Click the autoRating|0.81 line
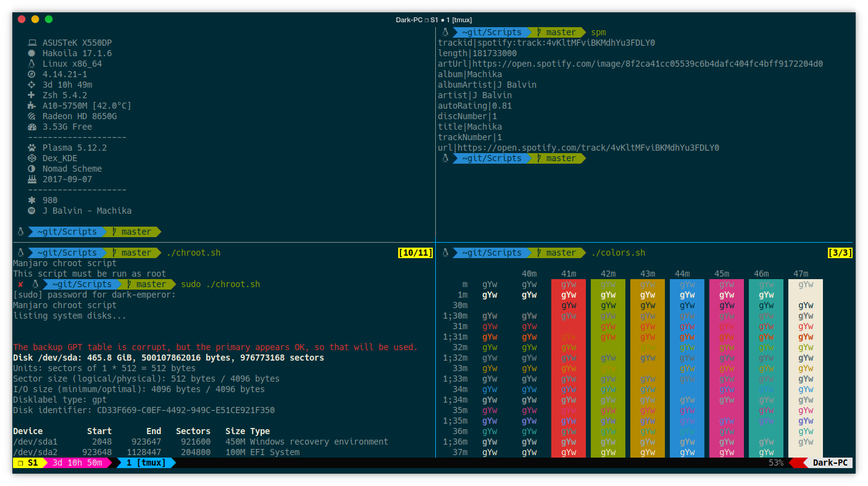Viewport: 868px width, 486px height. (475, 106)
